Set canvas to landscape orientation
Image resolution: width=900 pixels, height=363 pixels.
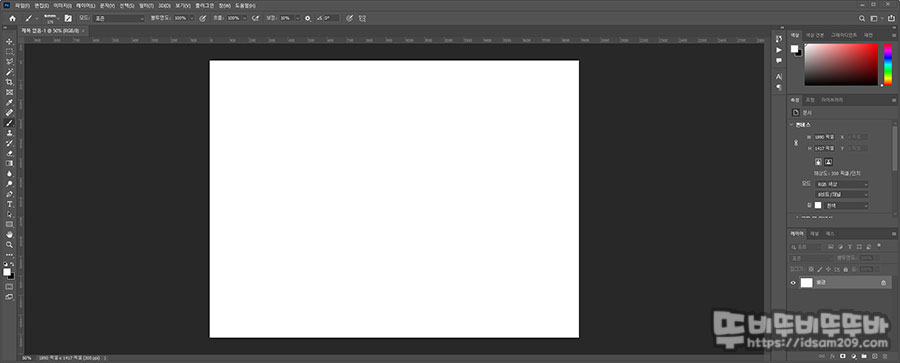[x=828, y=162]
